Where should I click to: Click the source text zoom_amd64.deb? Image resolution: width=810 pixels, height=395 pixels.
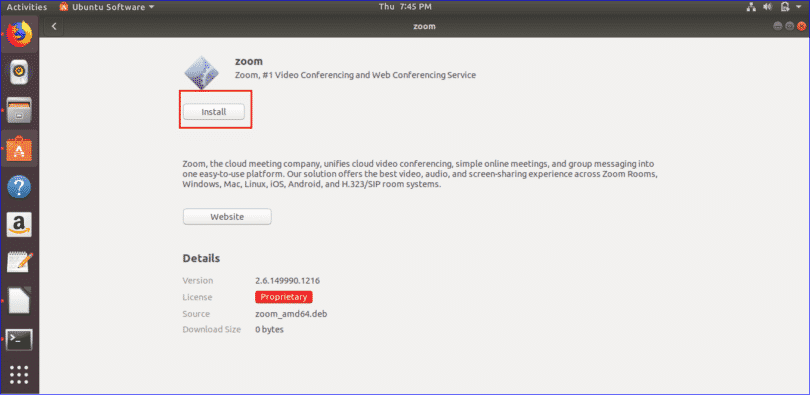[x=291, y=314]
